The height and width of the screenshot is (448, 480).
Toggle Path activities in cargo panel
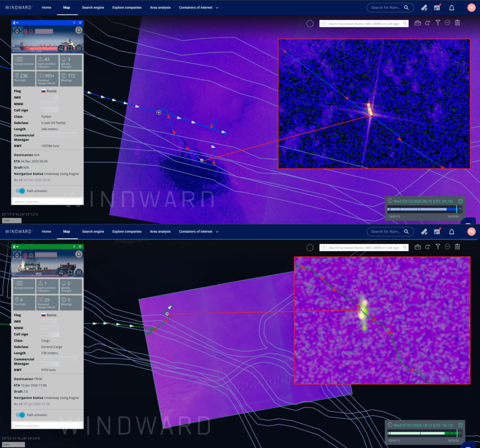[x=20, y=415]
